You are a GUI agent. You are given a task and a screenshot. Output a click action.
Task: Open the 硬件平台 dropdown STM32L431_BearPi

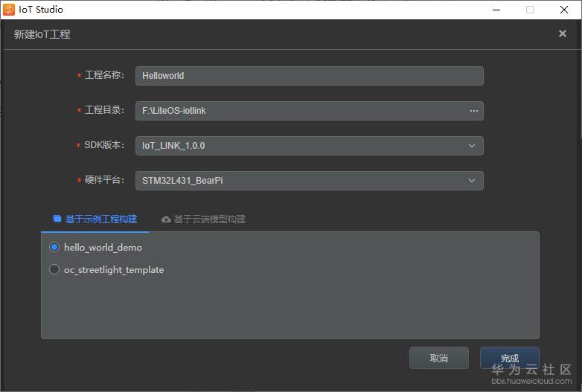(309, 181)
